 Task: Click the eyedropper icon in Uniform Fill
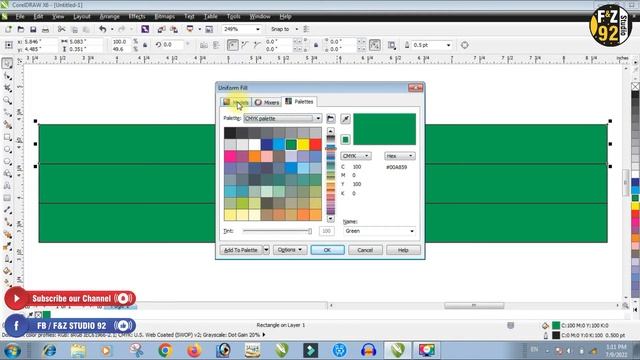(345, 119)
